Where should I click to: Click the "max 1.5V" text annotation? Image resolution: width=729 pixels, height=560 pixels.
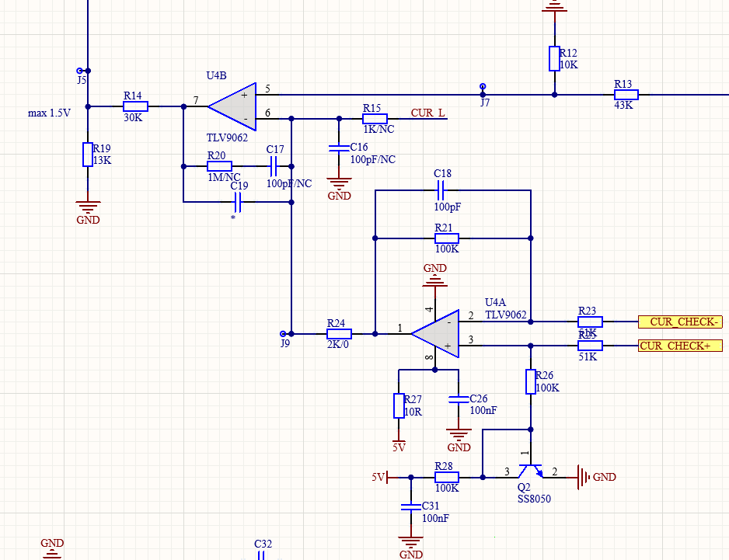point(49,113)
